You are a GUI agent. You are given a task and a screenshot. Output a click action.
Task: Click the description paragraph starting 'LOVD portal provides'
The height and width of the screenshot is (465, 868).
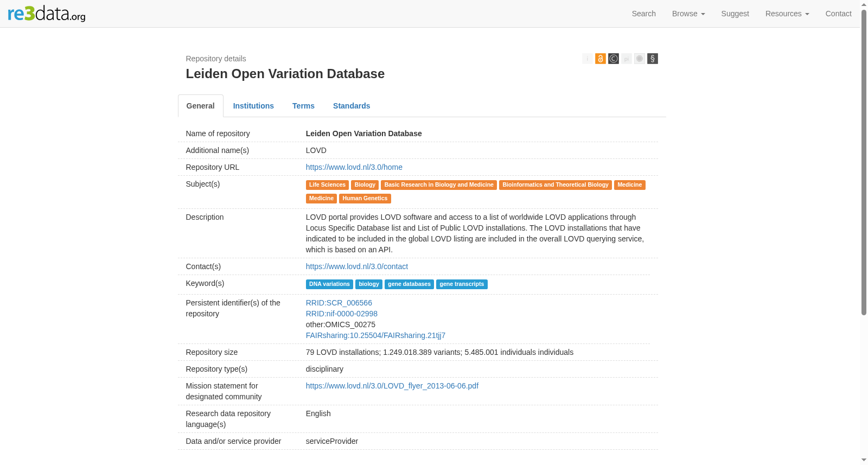[x=475, y=233]
